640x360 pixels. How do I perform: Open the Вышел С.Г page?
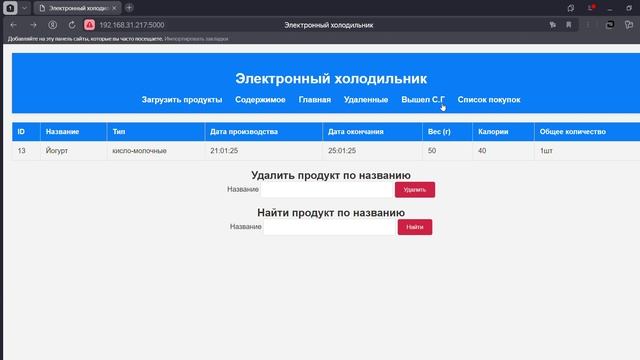423,100
